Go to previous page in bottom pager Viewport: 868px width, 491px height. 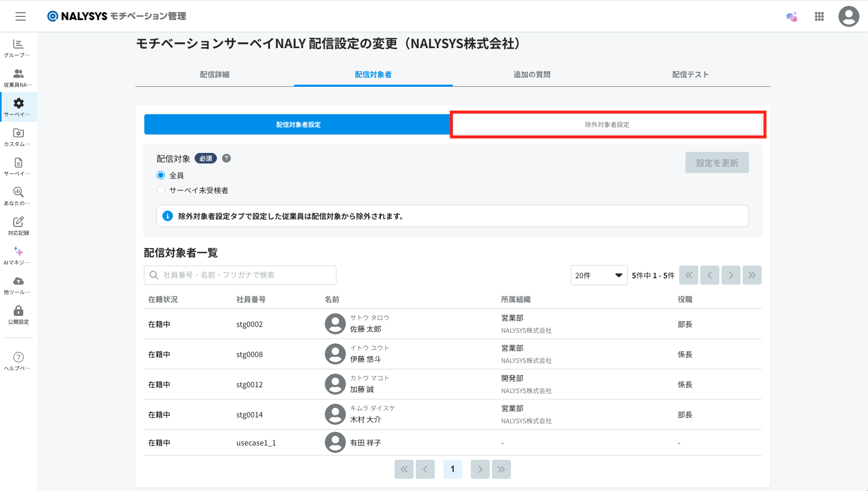coord(425,469)
